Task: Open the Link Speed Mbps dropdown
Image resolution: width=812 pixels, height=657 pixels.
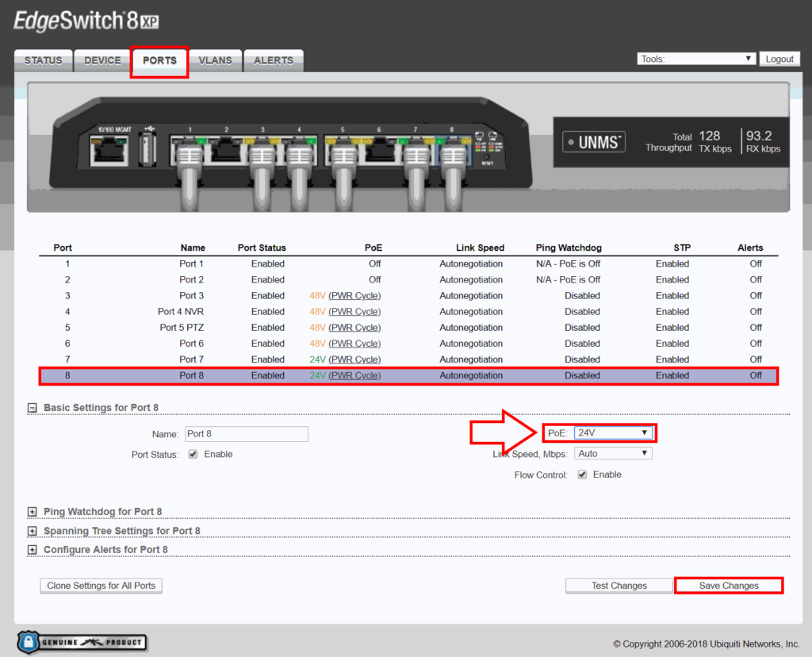Action: click(x=613, y=454)
